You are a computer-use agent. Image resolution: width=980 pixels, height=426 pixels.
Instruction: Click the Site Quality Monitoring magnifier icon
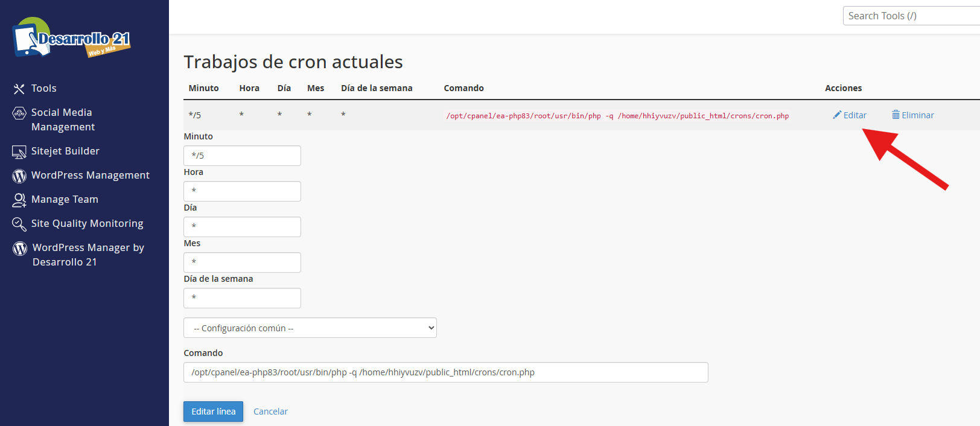19,224
